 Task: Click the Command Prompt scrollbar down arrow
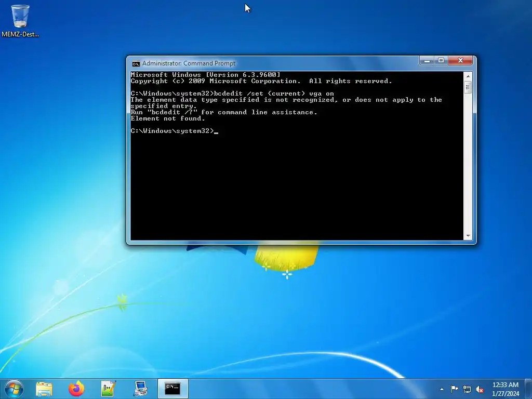468,235
